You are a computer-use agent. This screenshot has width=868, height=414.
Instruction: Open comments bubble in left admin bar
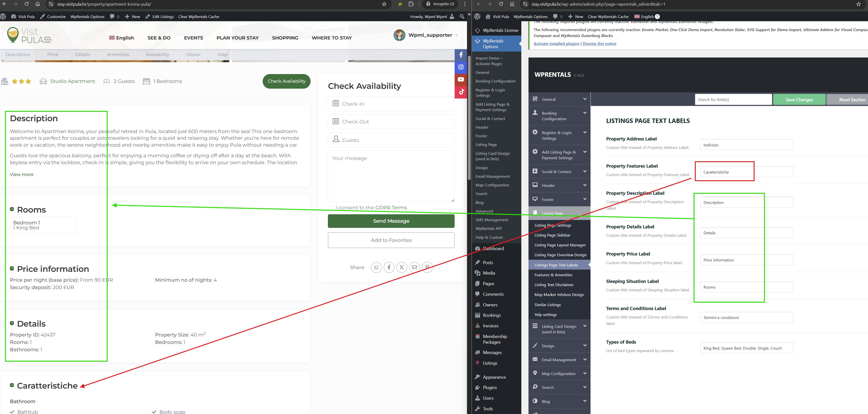115,17
